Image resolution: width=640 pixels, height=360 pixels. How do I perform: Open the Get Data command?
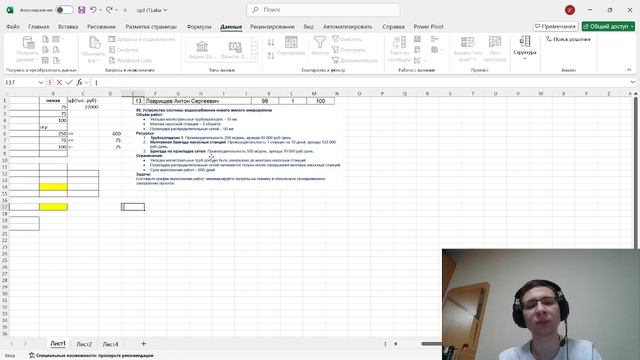[28, 49]
